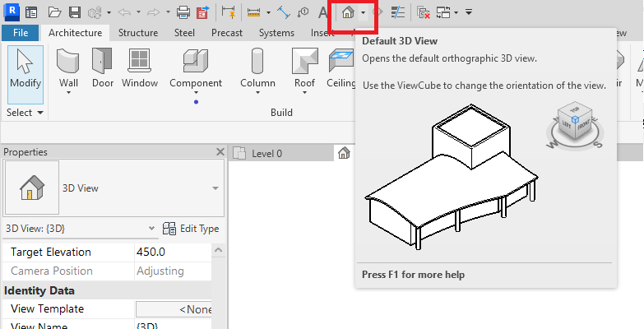
Task: Click the Target Elevation value 450.0
Action: 173,252
